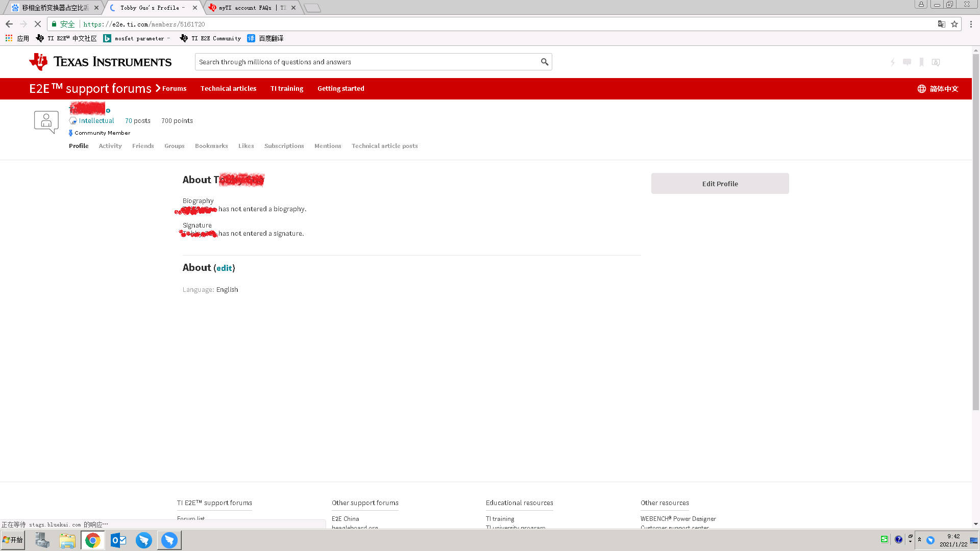The image size is (980, 551).
Task: Open the Bookmarks profile tab
Action: [x=211, y=146]
